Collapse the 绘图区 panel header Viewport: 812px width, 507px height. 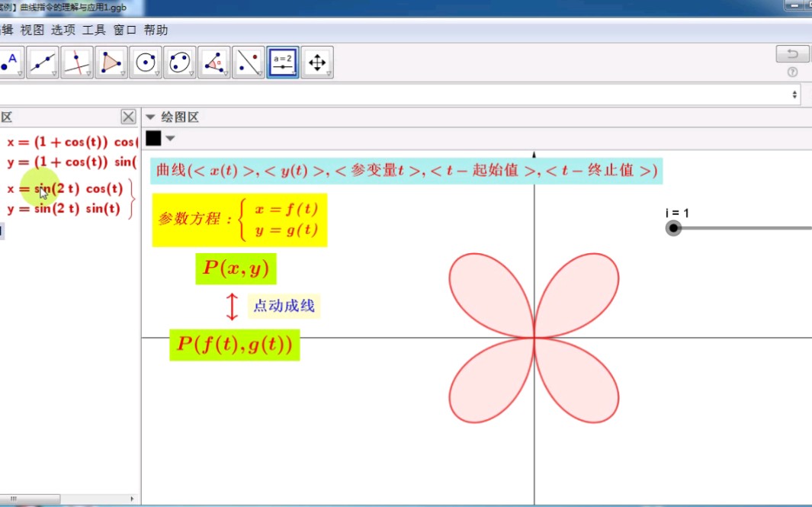pos(150,117)
